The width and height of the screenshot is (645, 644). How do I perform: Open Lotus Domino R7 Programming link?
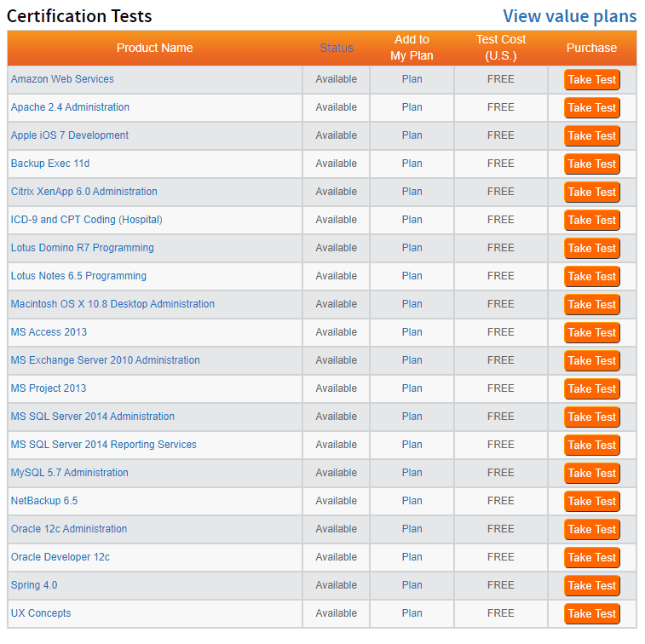[x=83, y=248]
